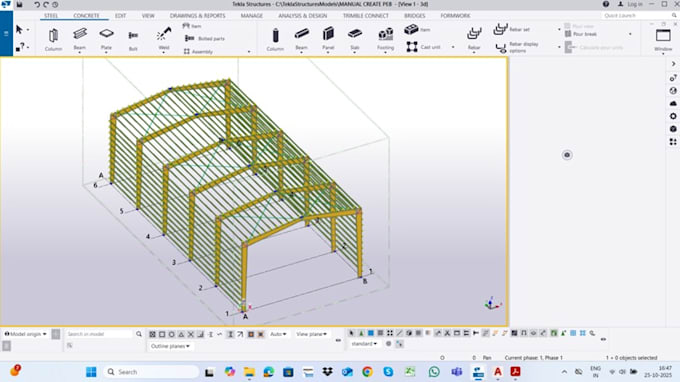The width and height of the screenshot is (680, 382).
Task: Select the steel Beam tool
Action: tap(80, 38)
